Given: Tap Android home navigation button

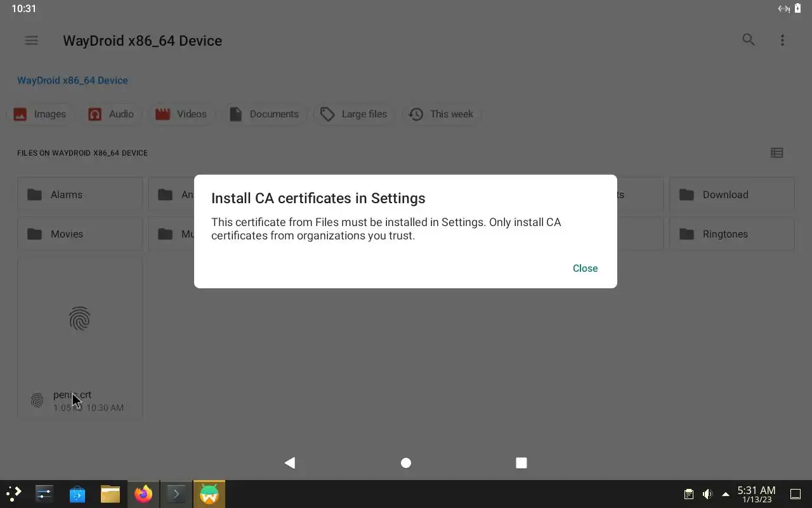Looking at the screenshot, I should 406,463.
